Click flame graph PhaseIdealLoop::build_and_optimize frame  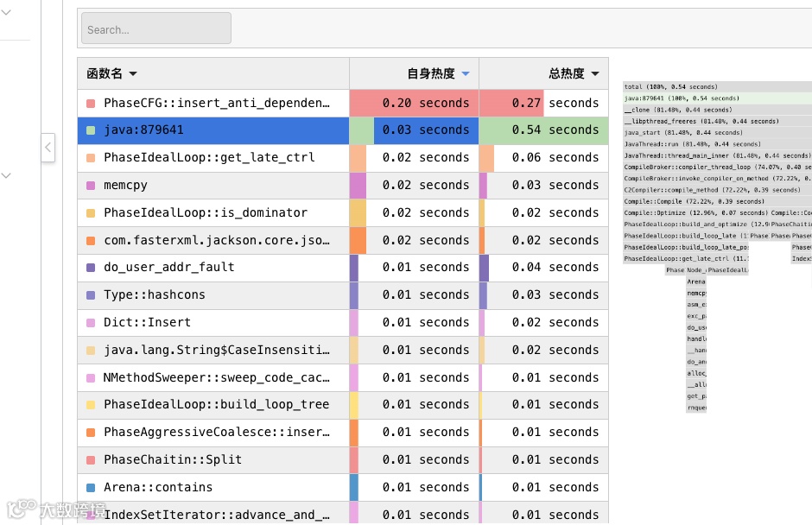pyautogui.click(x=695, y=225)
